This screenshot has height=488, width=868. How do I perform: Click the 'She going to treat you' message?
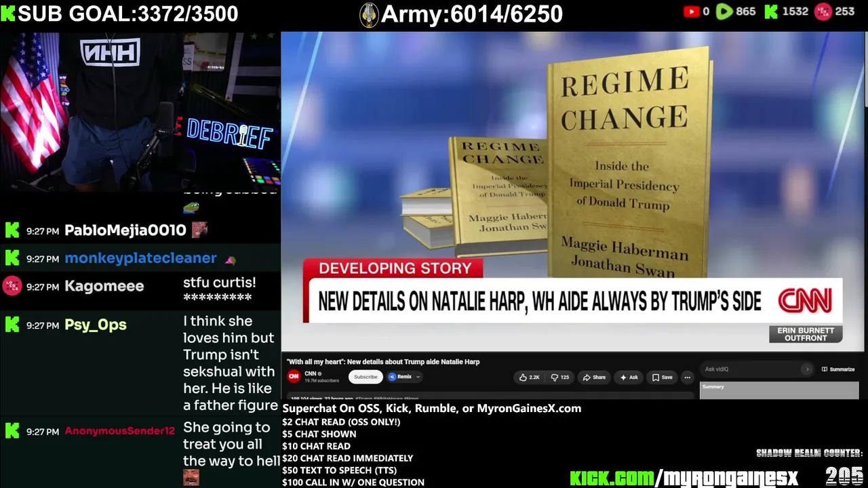click(x=231, y=445)
